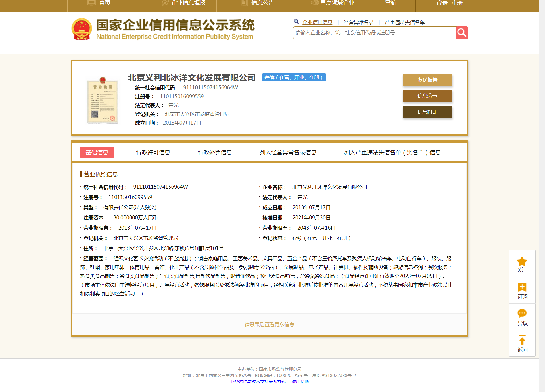
Task: Click the 核准日期 value 2021年09月30日
Action: [311, 218]
